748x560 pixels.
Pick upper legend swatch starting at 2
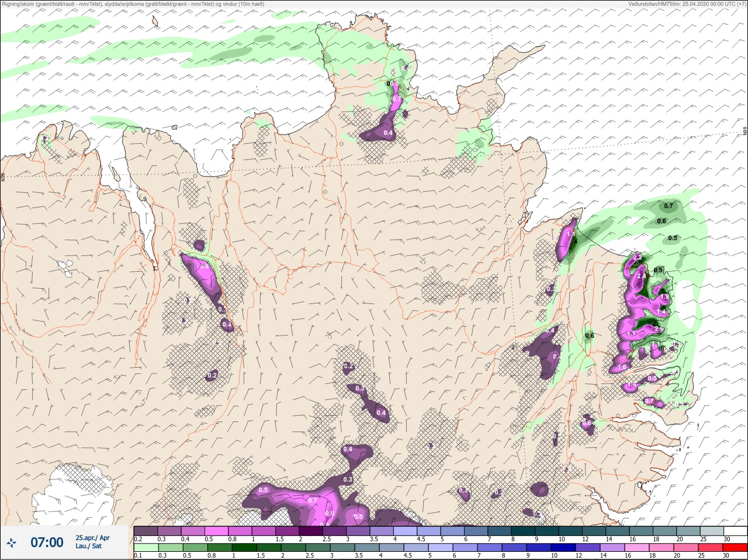click(x=311, y=531)
